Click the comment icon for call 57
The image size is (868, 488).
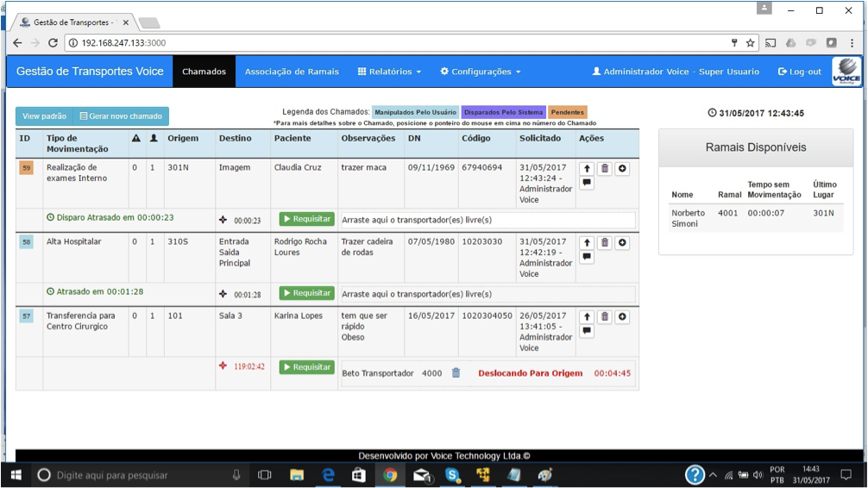tap(587, 331)
